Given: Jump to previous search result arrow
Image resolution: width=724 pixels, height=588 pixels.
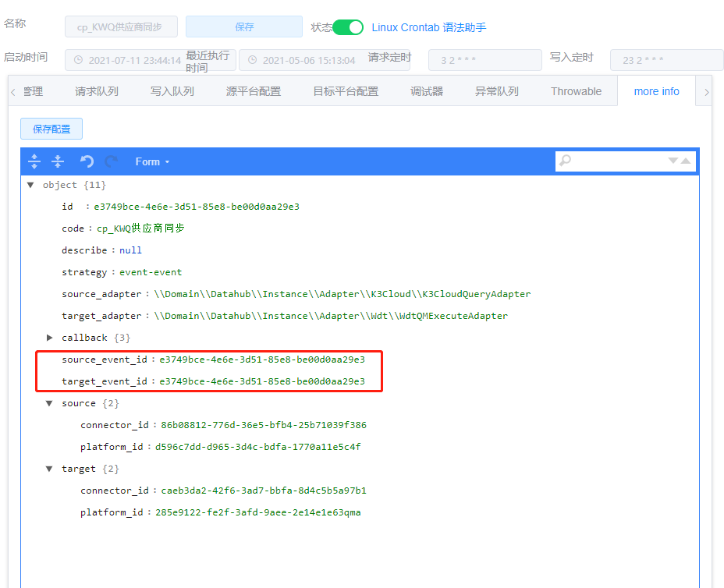Looking at the screenshot, I should pyautogui.click(x=686, y=161).
